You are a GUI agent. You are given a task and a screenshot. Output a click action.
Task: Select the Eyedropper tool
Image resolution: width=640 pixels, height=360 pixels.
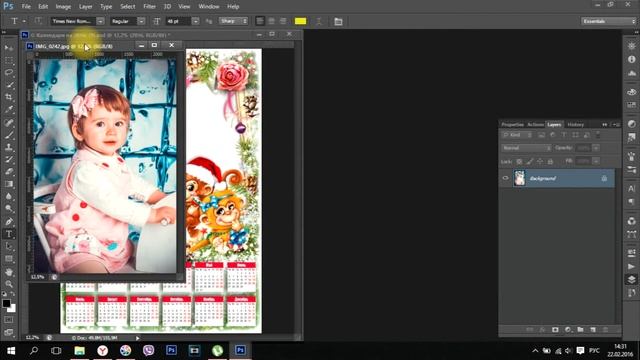pyautogui.click(x=9, y=109)
